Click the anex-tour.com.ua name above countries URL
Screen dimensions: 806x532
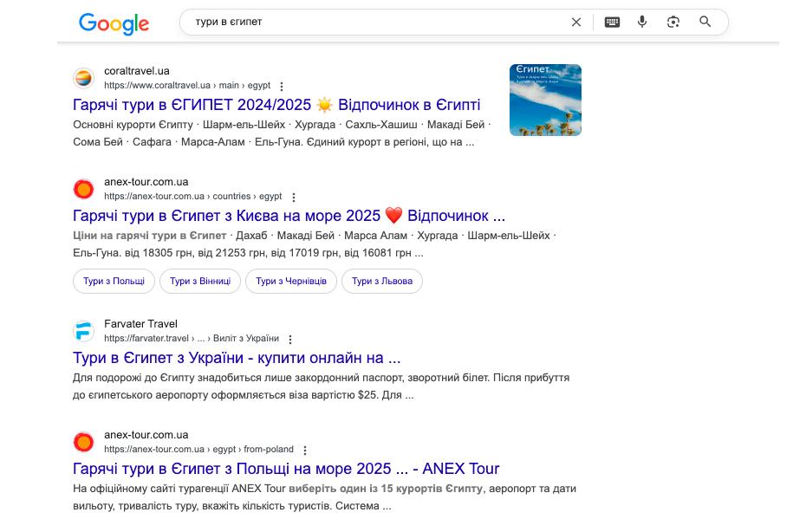pyautogui.click(x=146, y=182)
